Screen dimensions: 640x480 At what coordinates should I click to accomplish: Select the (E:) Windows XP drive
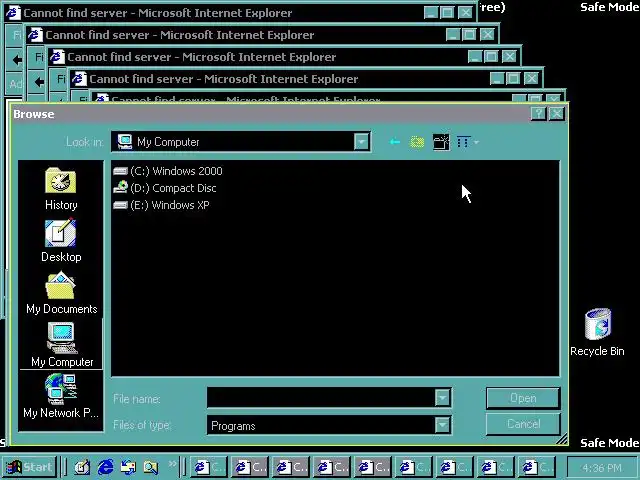(x=161, y=205)
